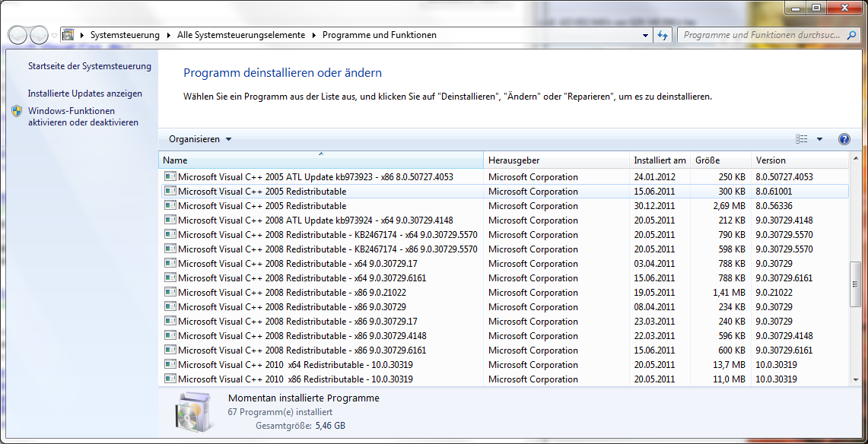
Task: Expand the arrow after Alle Systemsteuerungselemente
Action: (314, 35)
